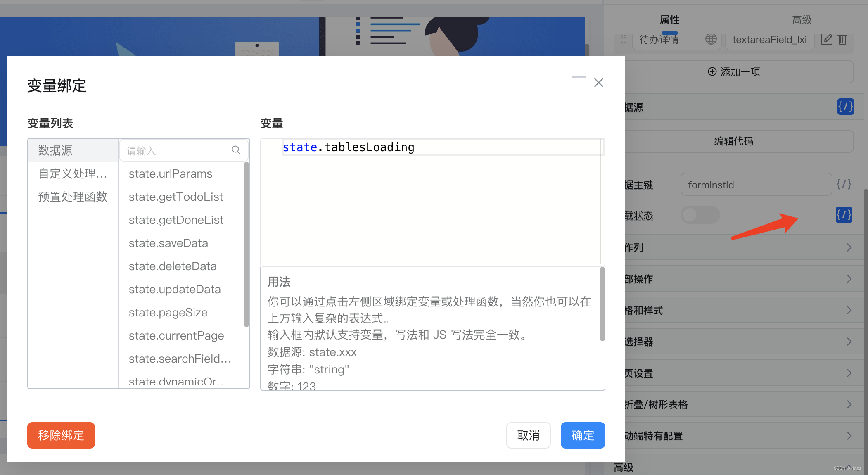Switch to the 高级 tab
868x475 pixels.
pos(802,19)
